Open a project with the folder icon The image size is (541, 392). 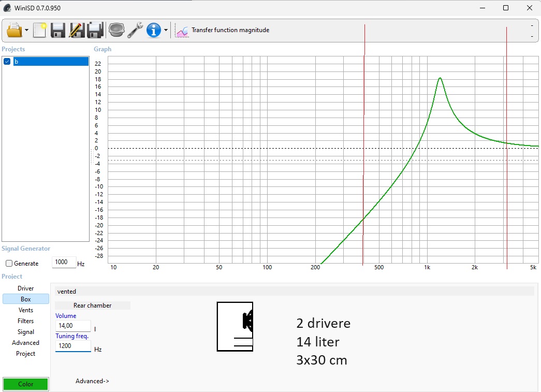tap(14, 30)
